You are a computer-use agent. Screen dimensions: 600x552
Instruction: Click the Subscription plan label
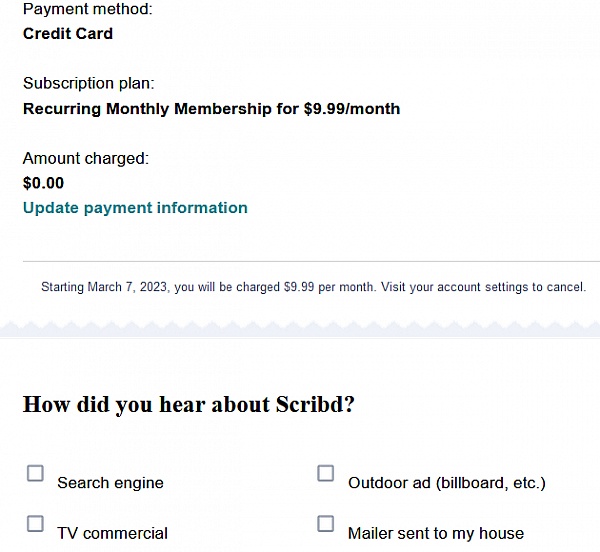pos(88,84)
